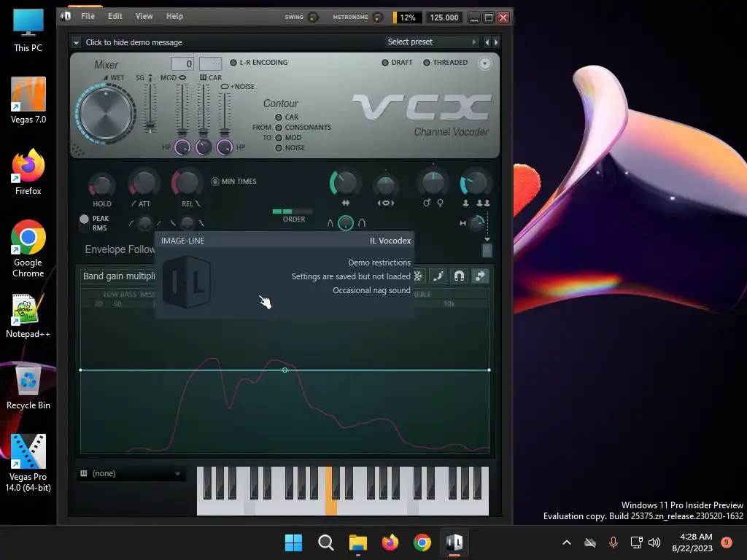Click the green filter shape knob
747x560 pixels.
click(x=346, y=223)
